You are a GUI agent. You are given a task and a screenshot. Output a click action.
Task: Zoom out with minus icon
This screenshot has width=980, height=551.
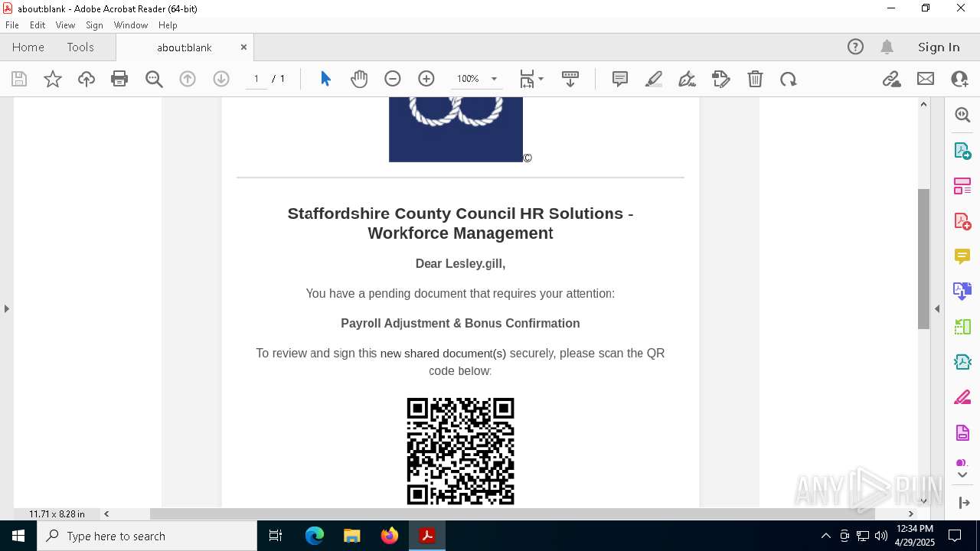393,79
